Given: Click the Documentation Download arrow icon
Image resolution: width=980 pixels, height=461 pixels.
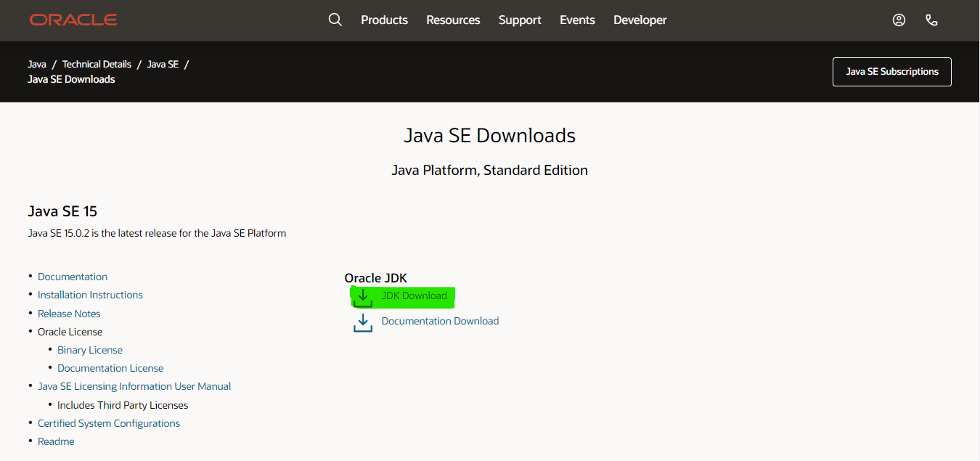Looking at the screenshot, I should 363,322.
